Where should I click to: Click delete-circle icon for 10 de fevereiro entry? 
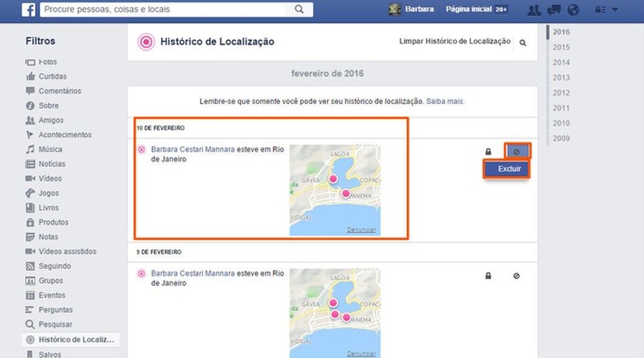pyautogui.click(x=516, y=151)
